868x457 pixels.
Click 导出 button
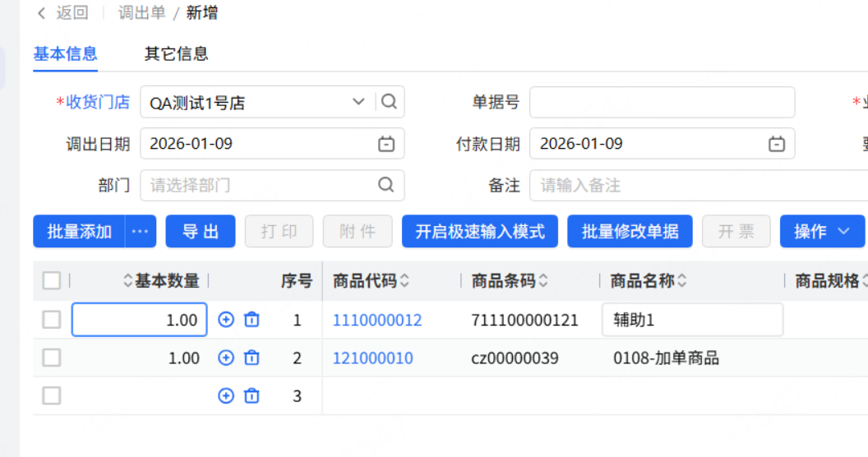[201, 231]
